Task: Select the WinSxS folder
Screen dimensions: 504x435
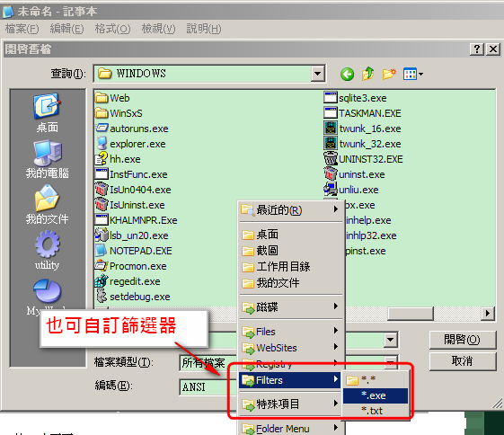Action: 119,113
